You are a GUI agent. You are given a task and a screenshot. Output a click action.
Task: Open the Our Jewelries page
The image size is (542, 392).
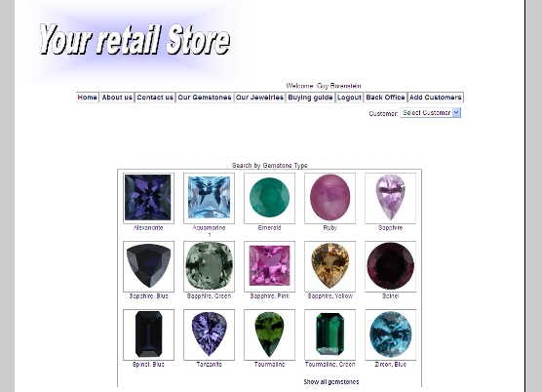coord(259,98)
